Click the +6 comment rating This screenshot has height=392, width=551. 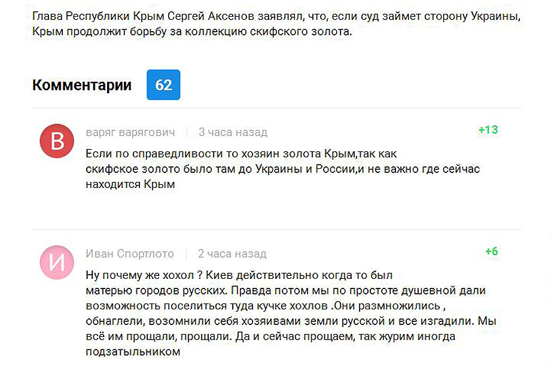coord(491,251)
